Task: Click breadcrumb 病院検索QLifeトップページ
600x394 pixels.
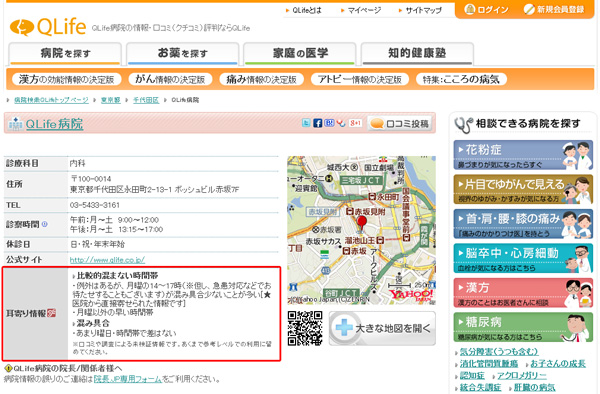Action: [x=51, y=100]
